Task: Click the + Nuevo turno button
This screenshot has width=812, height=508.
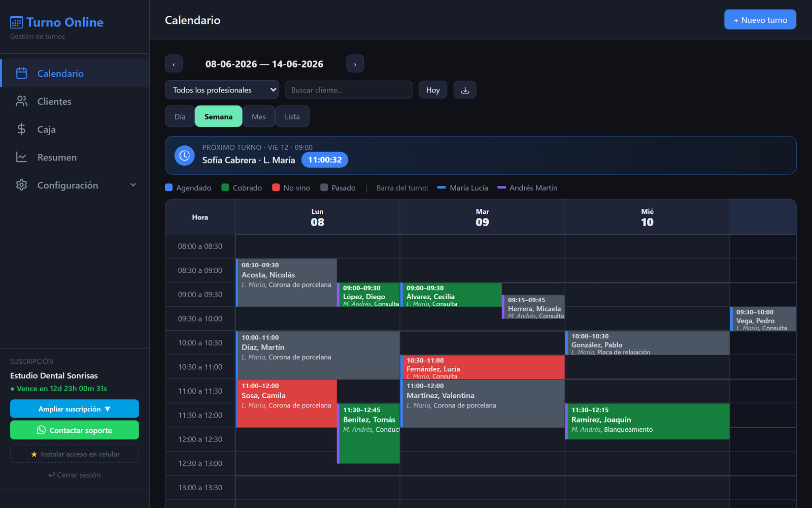Action: (760, 20)
